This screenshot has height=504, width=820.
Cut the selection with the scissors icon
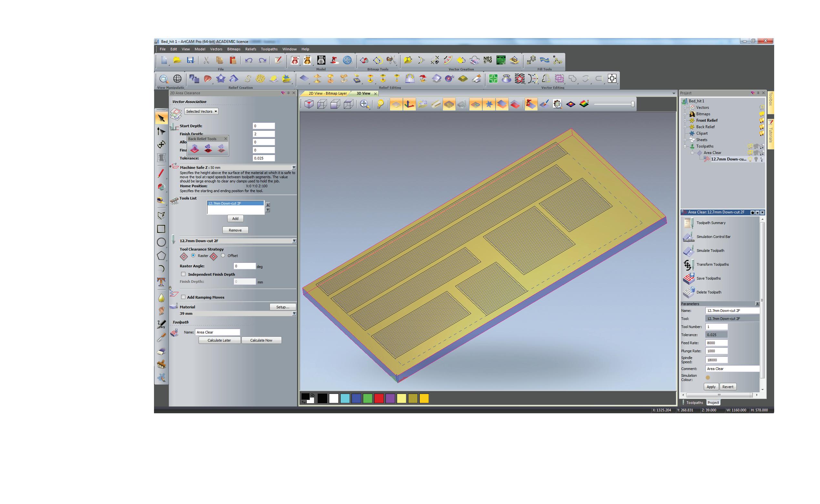[206, 60]
